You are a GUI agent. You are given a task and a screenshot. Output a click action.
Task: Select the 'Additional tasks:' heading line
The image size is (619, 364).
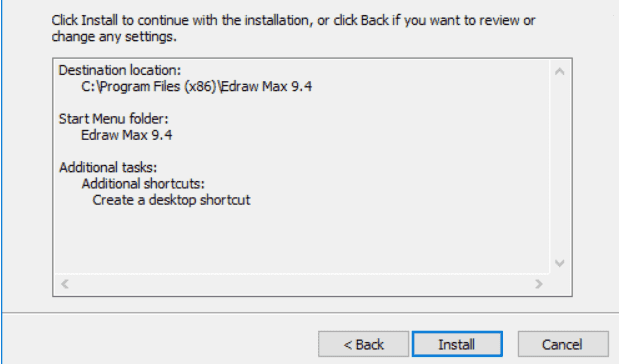108,167
